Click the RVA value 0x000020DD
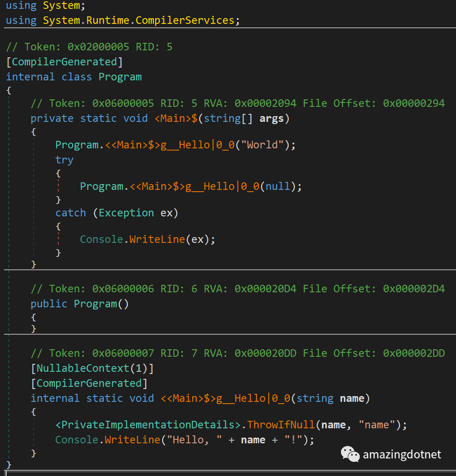This screenshot has height=476, width=456. pos(265,353)
